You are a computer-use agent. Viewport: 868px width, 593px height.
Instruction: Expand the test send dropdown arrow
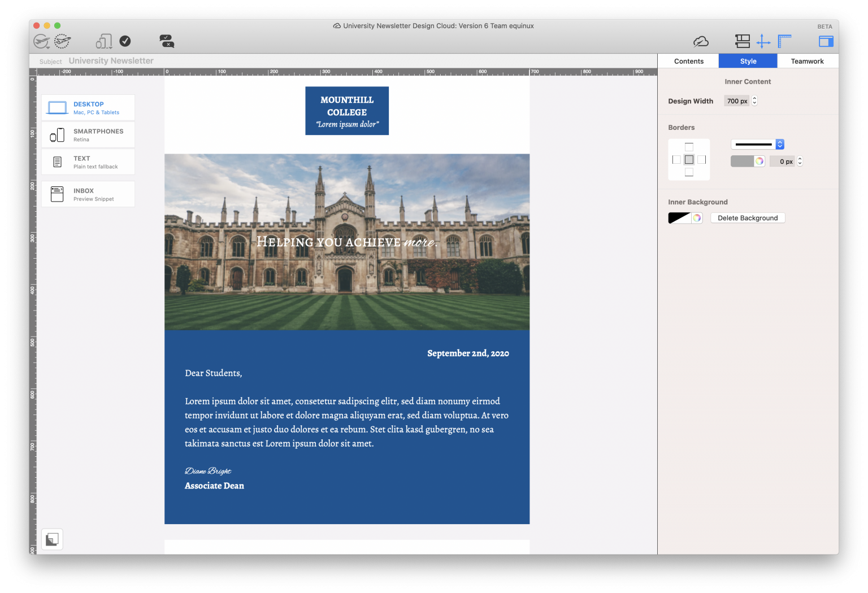tap(47, 47)
